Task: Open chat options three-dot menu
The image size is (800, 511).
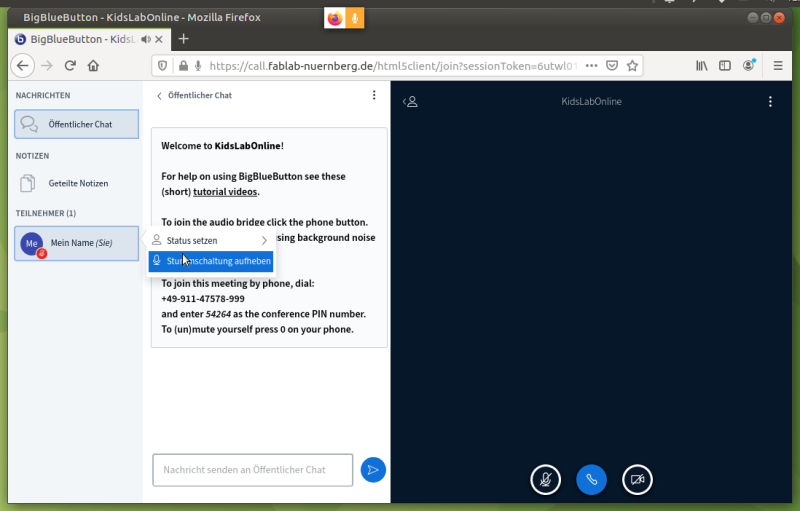Action: point(374,96)
